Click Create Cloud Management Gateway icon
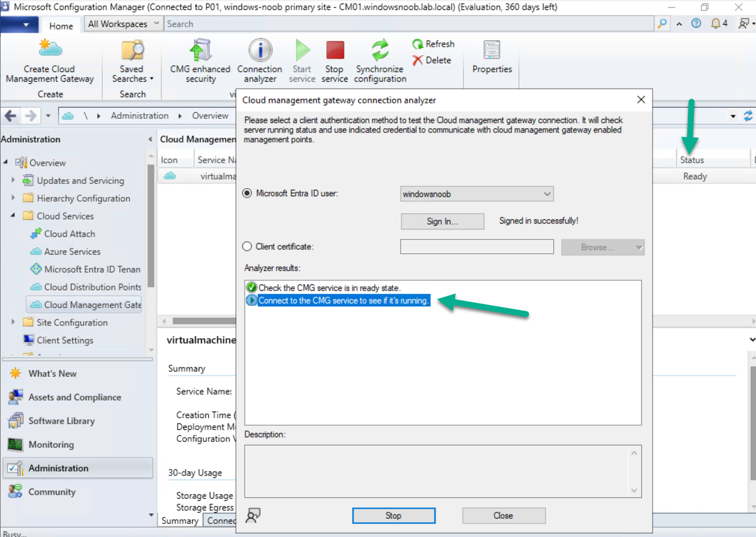The width and height of the screenshot is (756, 537). [50, 49]
